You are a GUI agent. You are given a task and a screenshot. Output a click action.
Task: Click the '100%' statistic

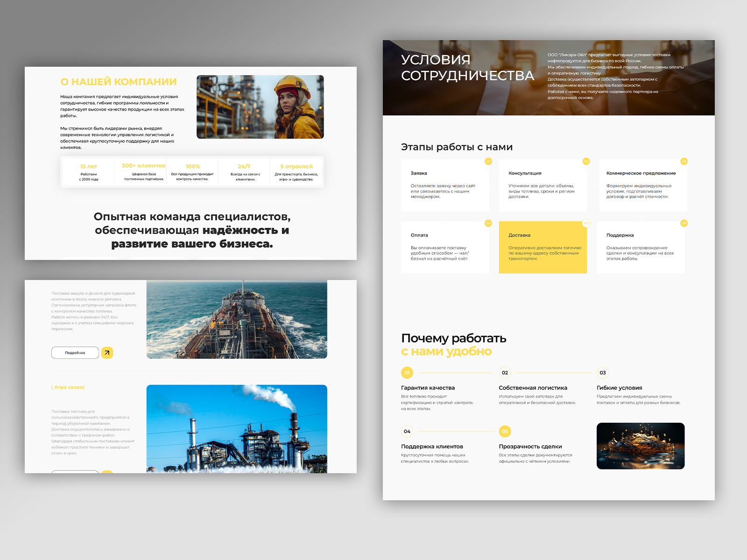coord(193,167)
